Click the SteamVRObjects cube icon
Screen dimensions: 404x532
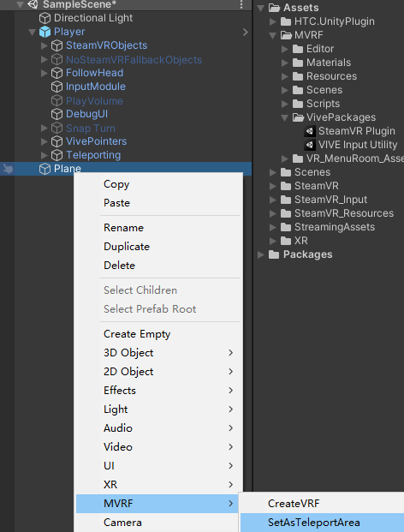(x=56, y=45)
